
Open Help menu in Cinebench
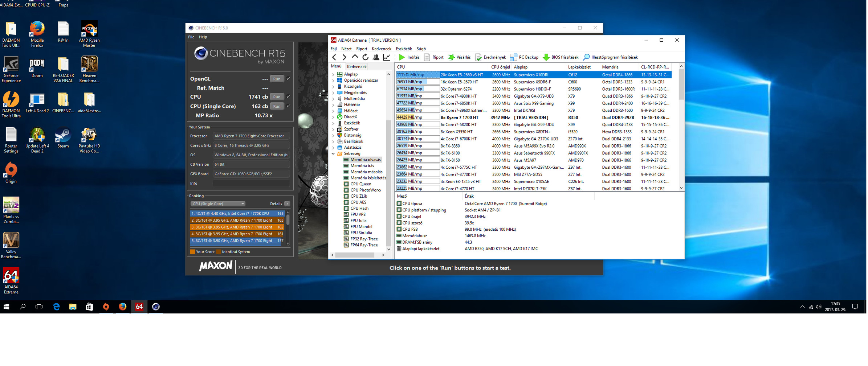tap(203, 37)
